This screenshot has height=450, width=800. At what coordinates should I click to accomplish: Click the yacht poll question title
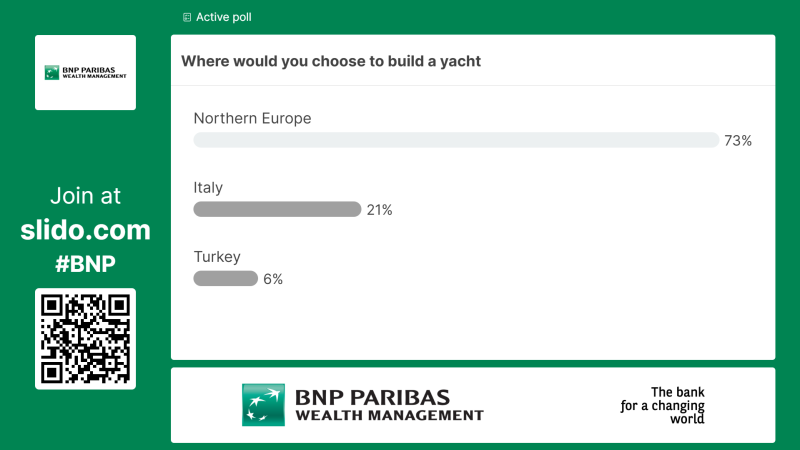tap(331, 61)
